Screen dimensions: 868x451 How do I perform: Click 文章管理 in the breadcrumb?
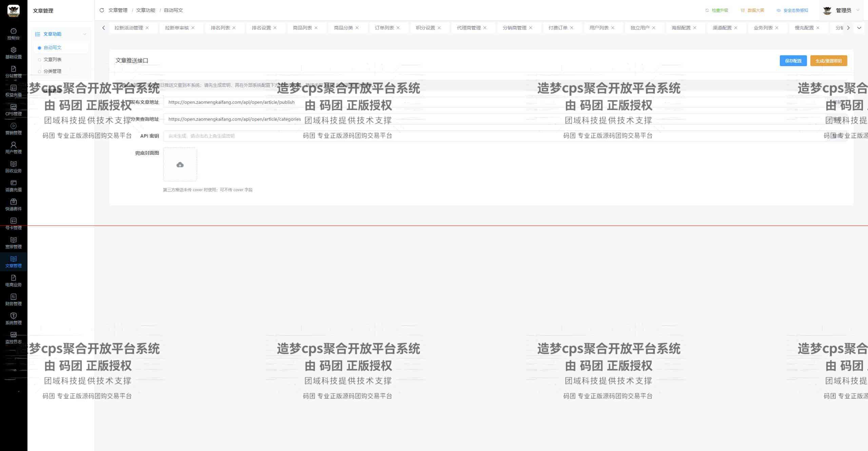118,10
